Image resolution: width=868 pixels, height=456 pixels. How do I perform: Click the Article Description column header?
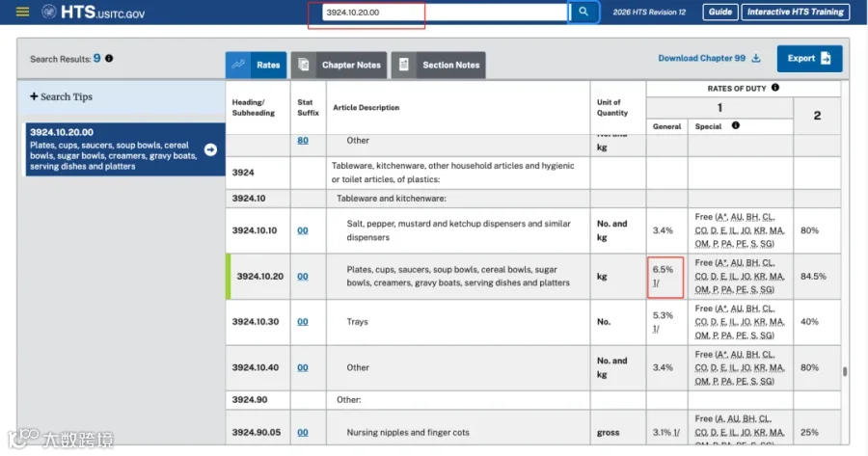(366, 107)
